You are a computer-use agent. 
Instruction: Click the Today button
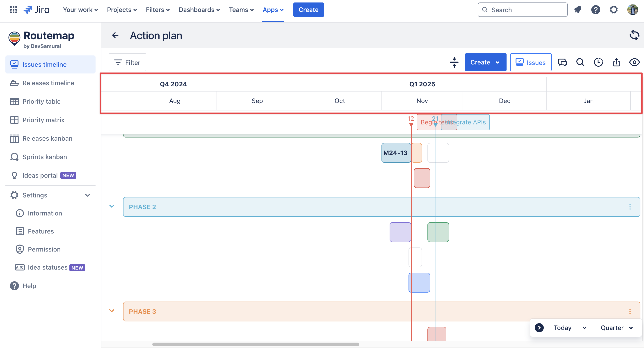click(x=562, y=328)
